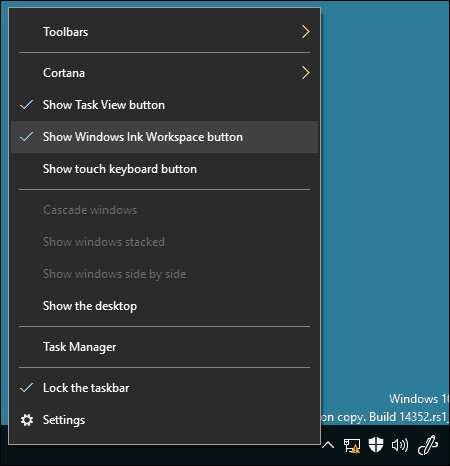This screenshot has width=450, height=466.
Task: Click the Settings gear icon
Action: tap(27, 420)
